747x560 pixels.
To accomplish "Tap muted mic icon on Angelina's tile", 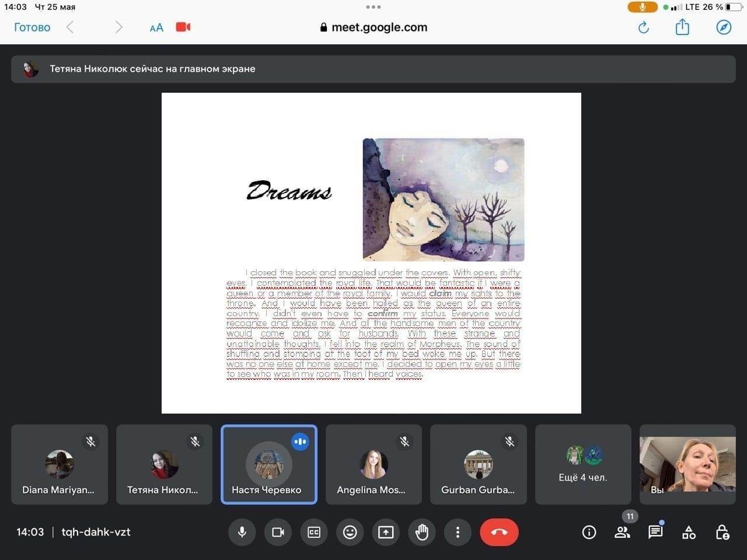I will pyautogui.click(x=404, y=442).
